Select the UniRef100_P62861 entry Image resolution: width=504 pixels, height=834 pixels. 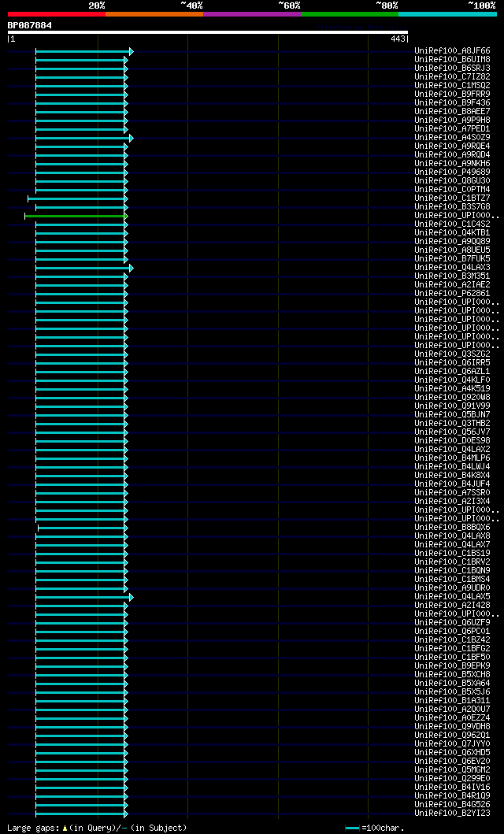(453, 294)
